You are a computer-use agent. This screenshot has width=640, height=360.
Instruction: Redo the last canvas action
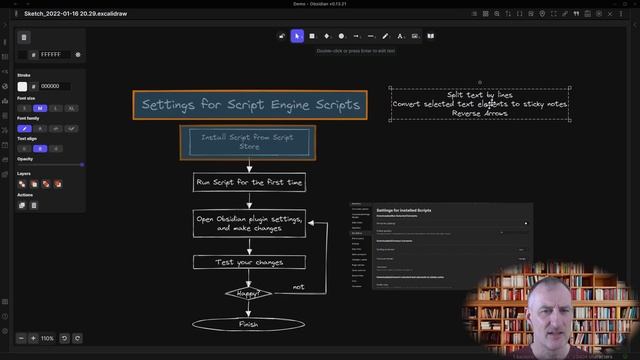[77, 338]
